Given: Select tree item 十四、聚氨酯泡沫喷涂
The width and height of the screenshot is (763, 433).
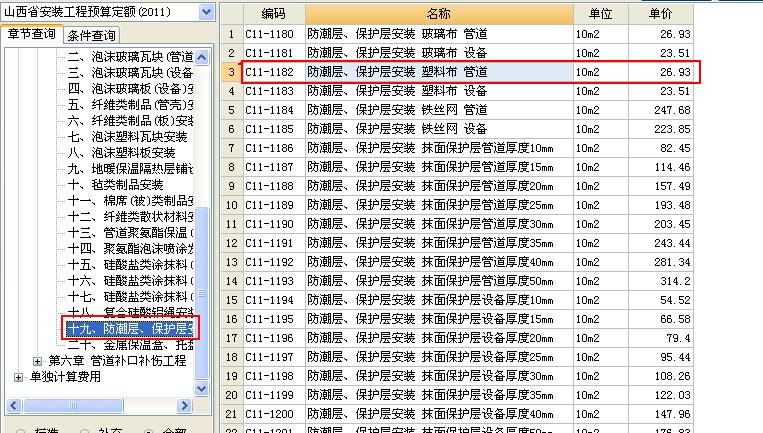Looking at the screenshot, I should pyautogui.click(x=130, y=249).
